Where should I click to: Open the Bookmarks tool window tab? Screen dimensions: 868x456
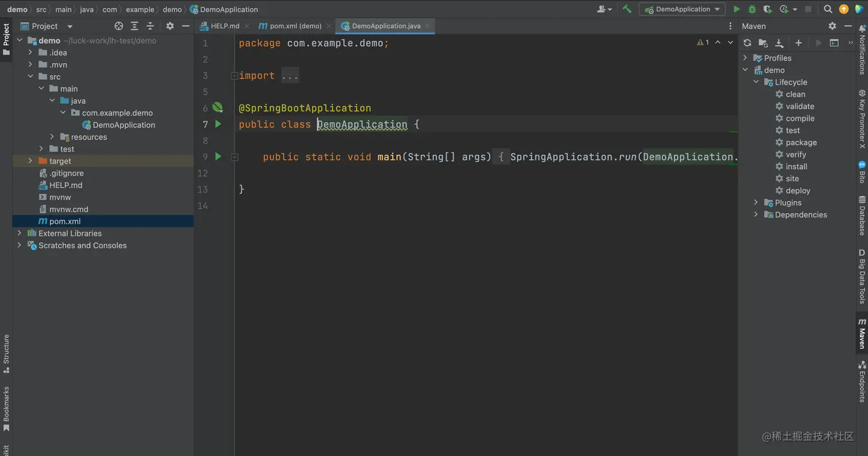point(6,408)
